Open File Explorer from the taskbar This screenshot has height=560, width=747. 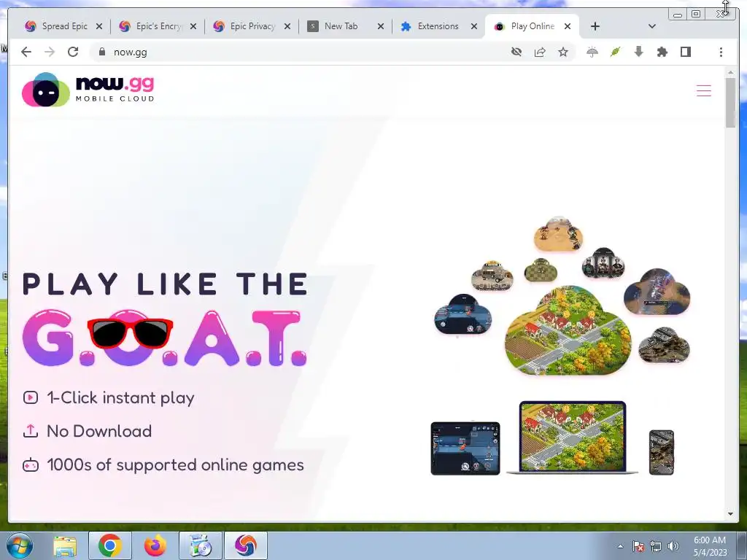click(x=65, y=545)
